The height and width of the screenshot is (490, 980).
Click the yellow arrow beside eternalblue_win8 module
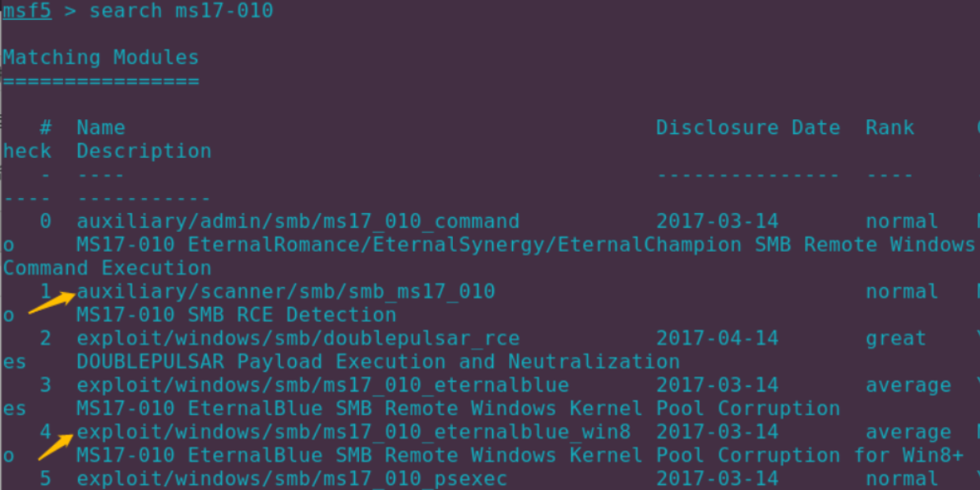[x=57, y=446]
